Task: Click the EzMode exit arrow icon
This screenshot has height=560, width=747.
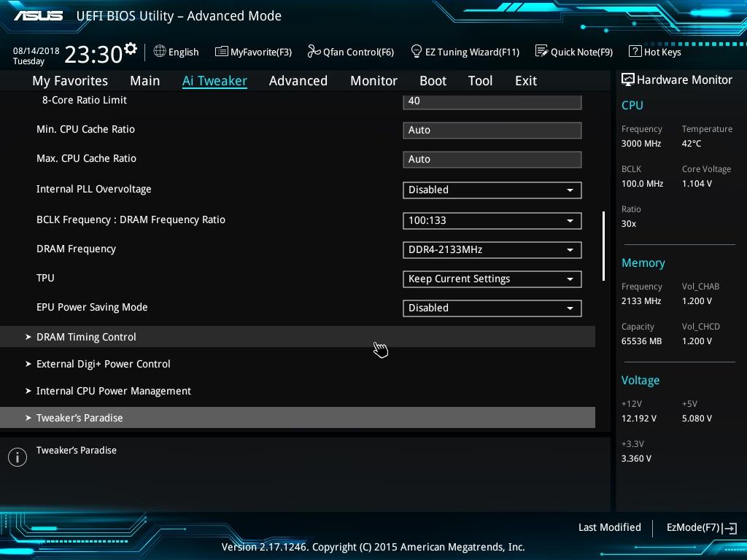Action: point(729,528)
